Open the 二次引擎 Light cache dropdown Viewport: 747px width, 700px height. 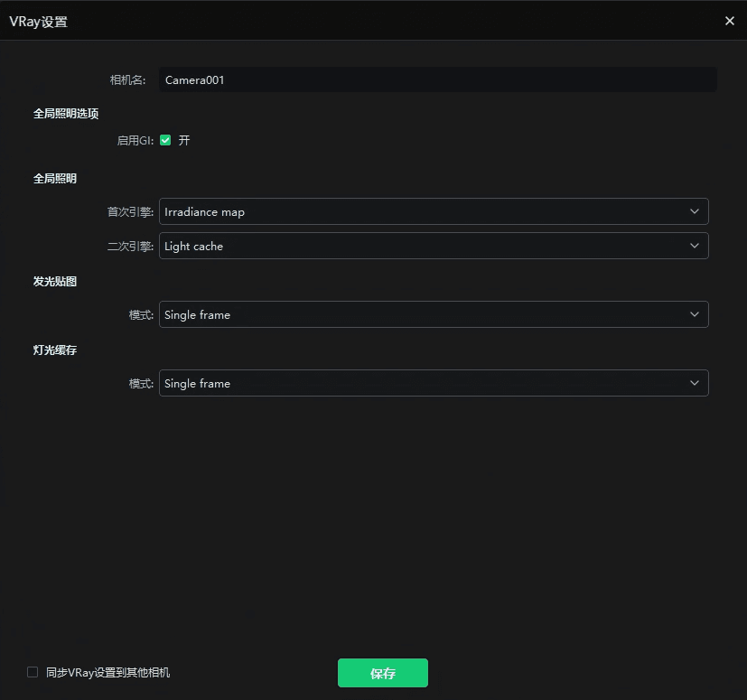click(x=425, y=246)
